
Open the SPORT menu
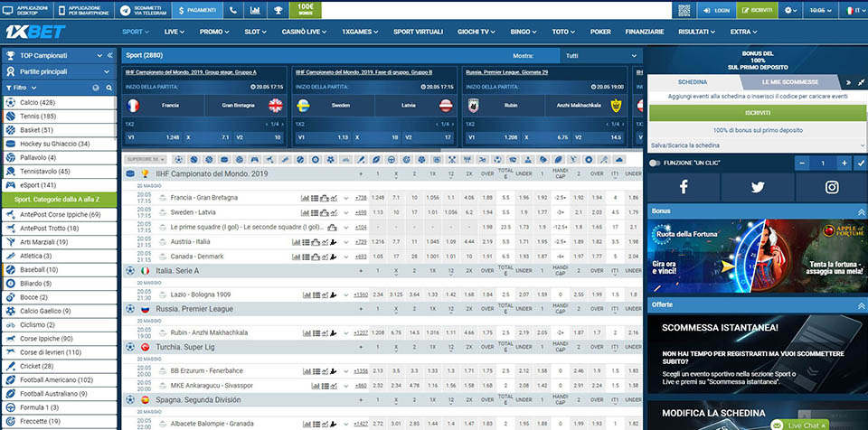[x=136, y=33]
